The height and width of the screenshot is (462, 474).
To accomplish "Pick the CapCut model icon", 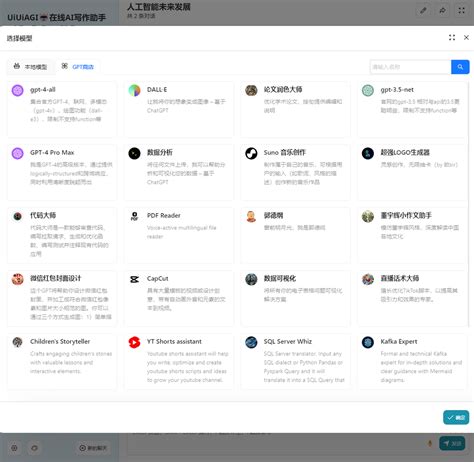I will click(134, 279).
